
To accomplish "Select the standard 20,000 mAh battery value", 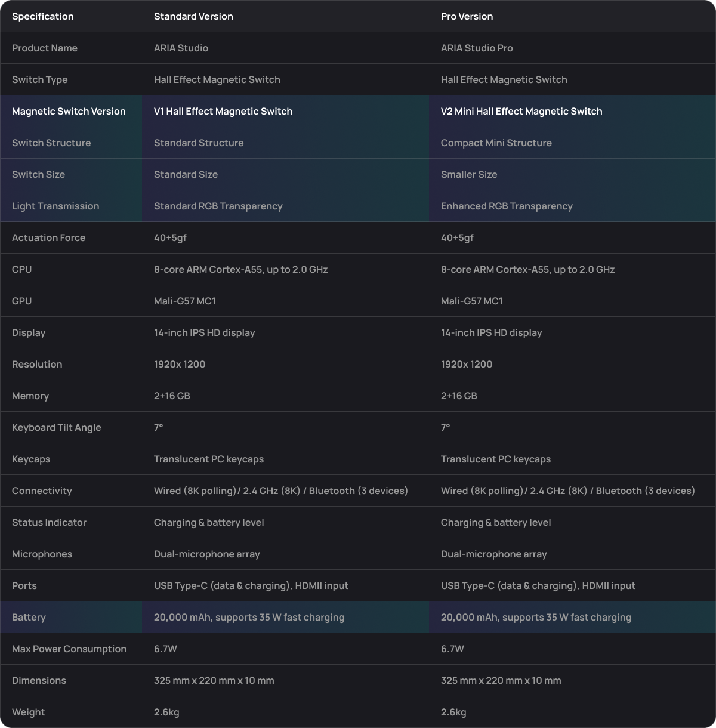I will point(249,618).
